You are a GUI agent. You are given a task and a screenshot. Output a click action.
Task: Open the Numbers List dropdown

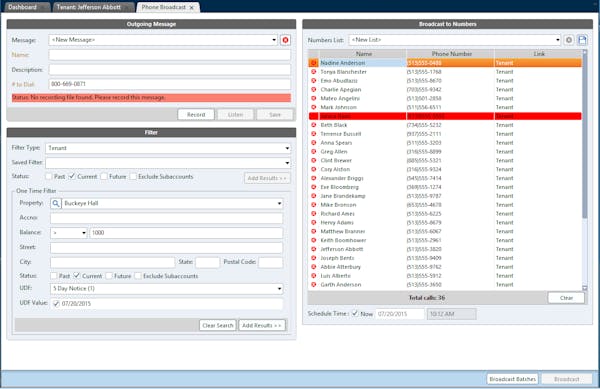click(x=558, y=40)
